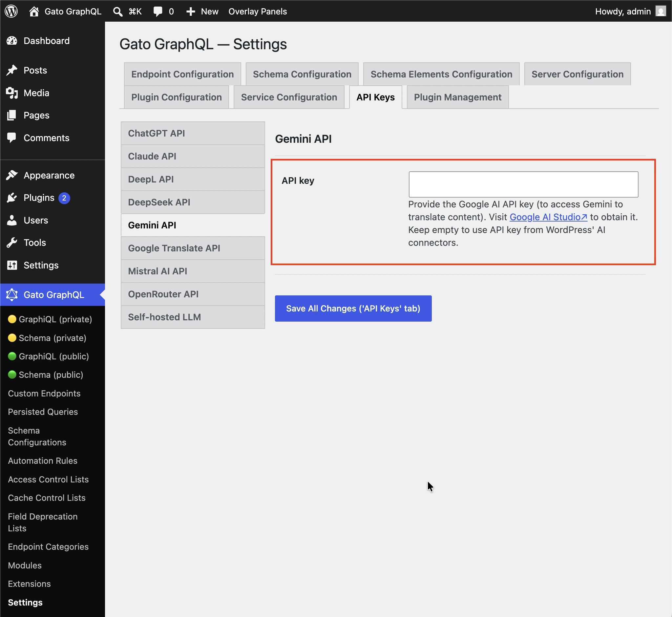The image size is (672, 617).
Task: Click the Plugins update count badge
Action: [x=64, y=198]
